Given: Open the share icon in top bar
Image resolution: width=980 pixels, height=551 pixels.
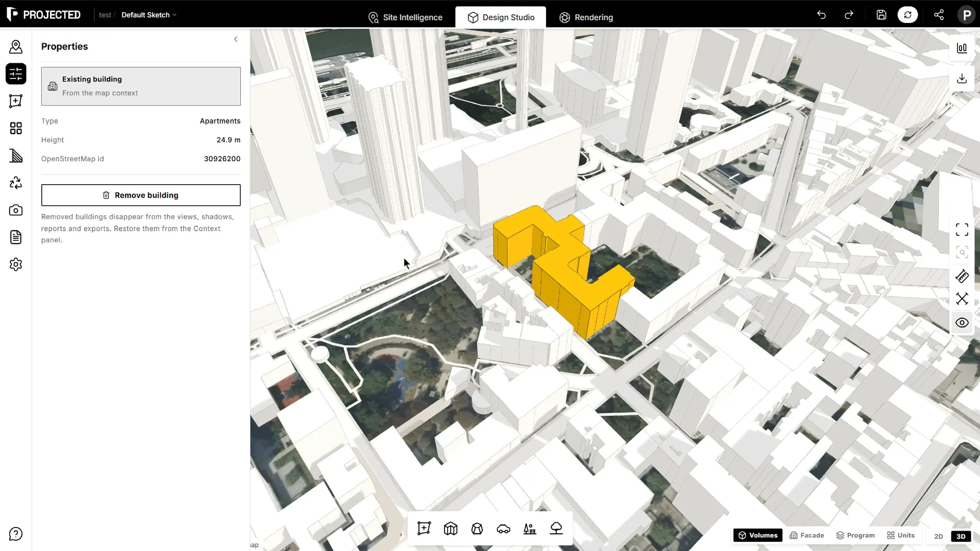Looking at the screenshot, I should (x=939, y=15).
